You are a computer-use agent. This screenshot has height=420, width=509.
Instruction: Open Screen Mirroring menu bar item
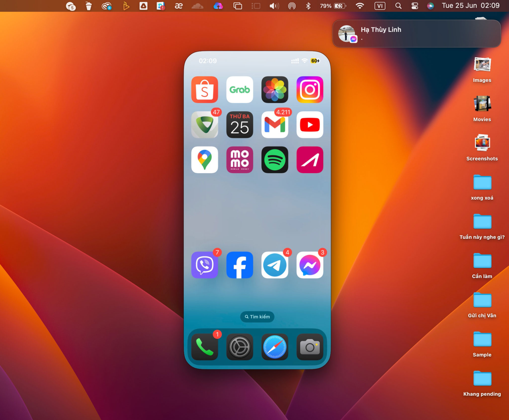point(238,6)
